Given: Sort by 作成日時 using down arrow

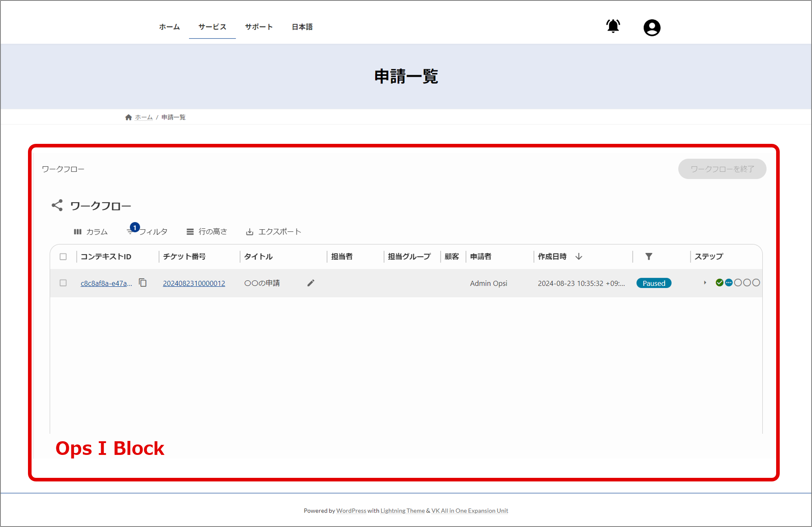Looking at the screenshot, I should (579, 257).
